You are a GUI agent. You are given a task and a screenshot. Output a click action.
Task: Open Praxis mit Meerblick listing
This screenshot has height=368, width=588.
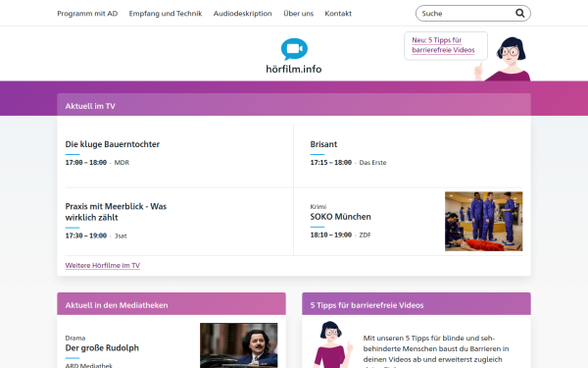[116, 212]
